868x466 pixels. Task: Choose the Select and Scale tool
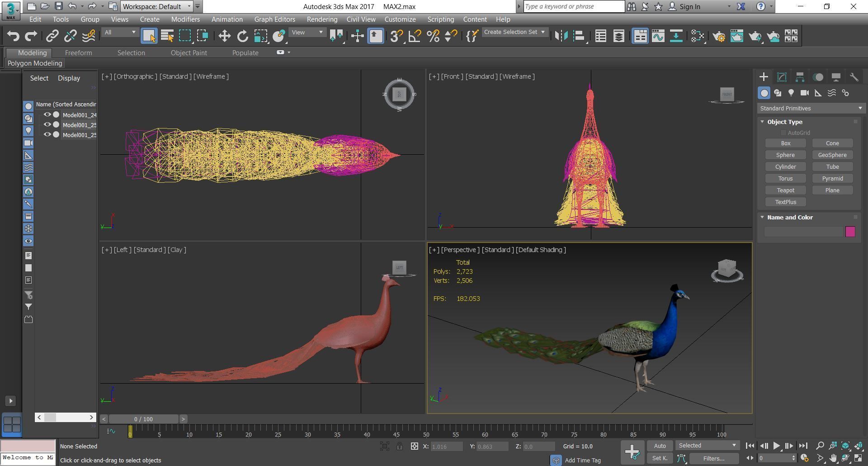pos(260,36)
